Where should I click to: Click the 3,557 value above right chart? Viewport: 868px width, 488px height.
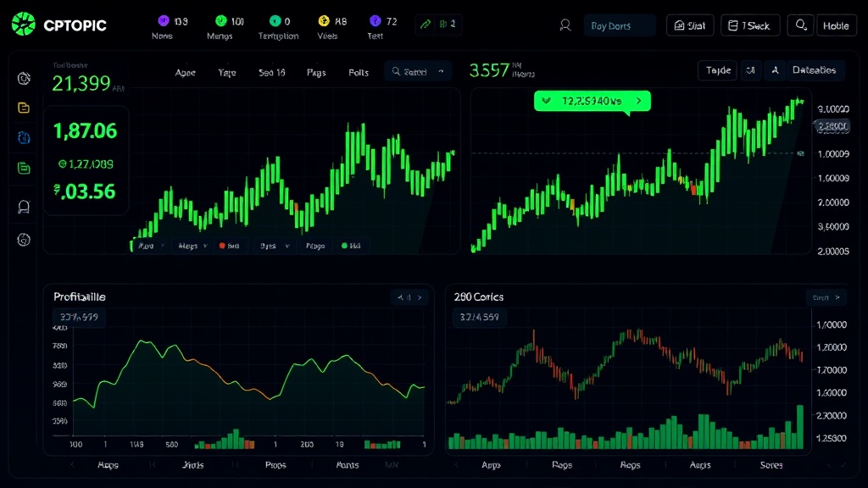click(489, 70)
